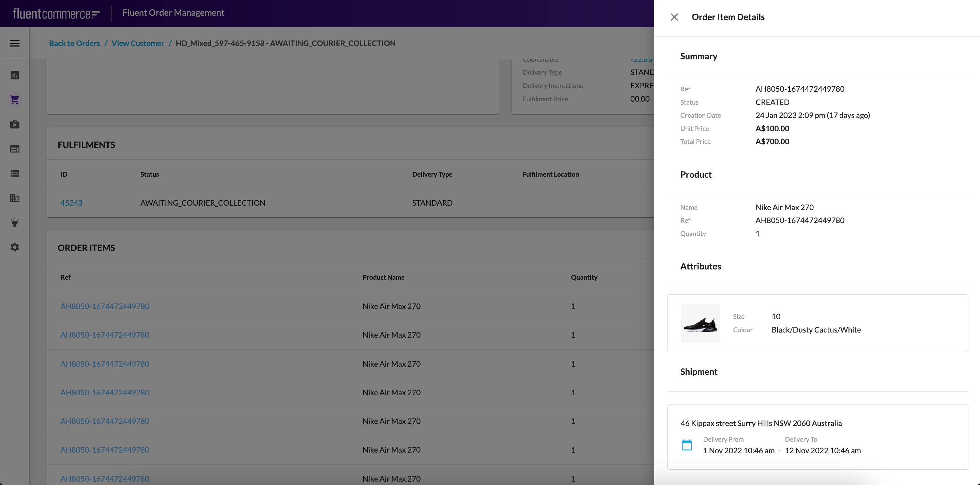The height and width of the screenshot is (485, 980).
Task: Select the AWAITING_COURIER_COLLECTION fulfilment row
Action: point(202,203)
